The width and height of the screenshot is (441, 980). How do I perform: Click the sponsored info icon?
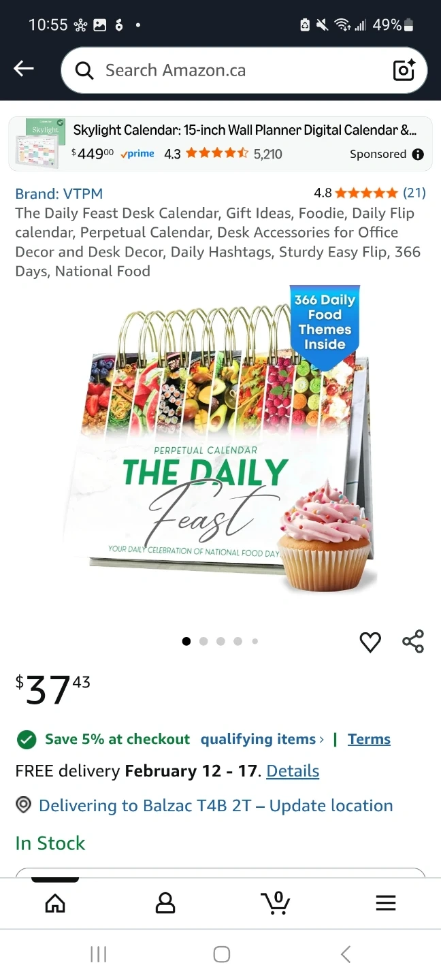pyautogui.click(x=418, y=154)
